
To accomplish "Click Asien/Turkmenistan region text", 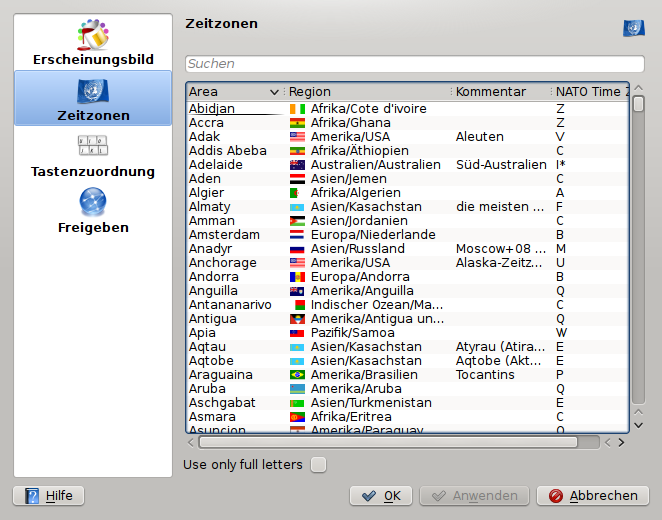I will [x=371, y=403].
